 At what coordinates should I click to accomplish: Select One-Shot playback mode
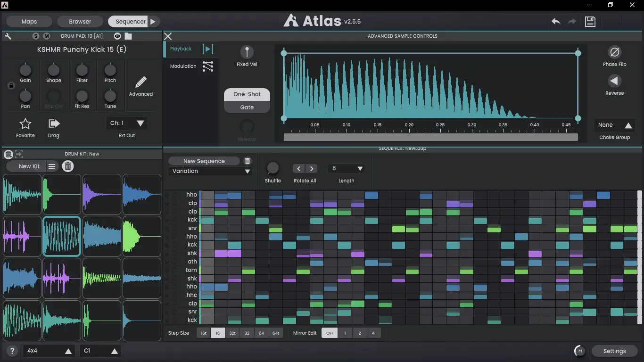click(247, 94)
